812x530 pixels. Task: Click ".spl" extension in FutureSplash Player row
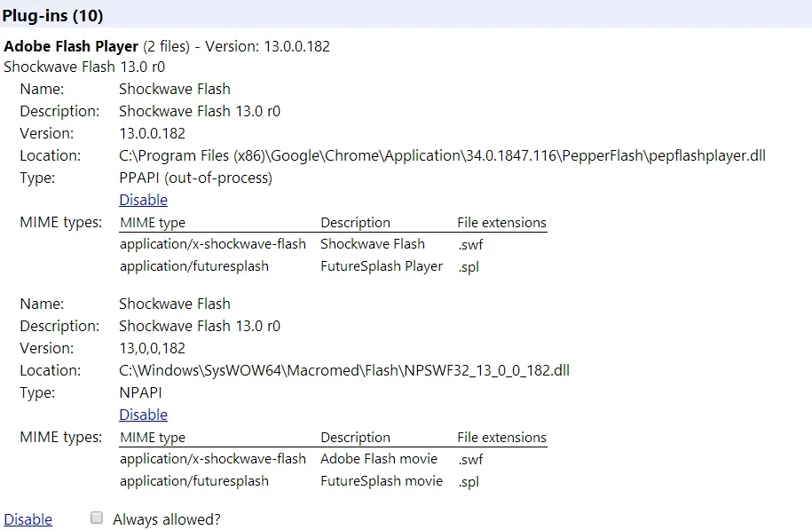469,267
